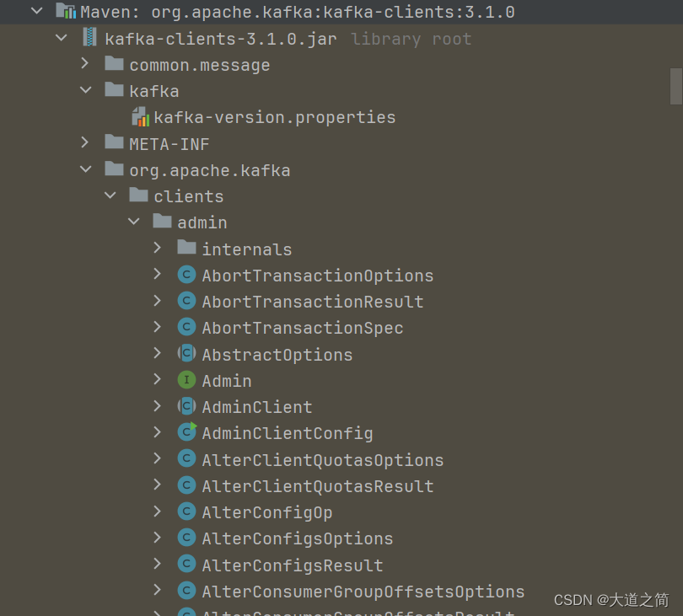The image size is (683, 616).
Task: Click the jar archive icon of kafka-clients-3.1.0.jar
Action: pos(89,38)
